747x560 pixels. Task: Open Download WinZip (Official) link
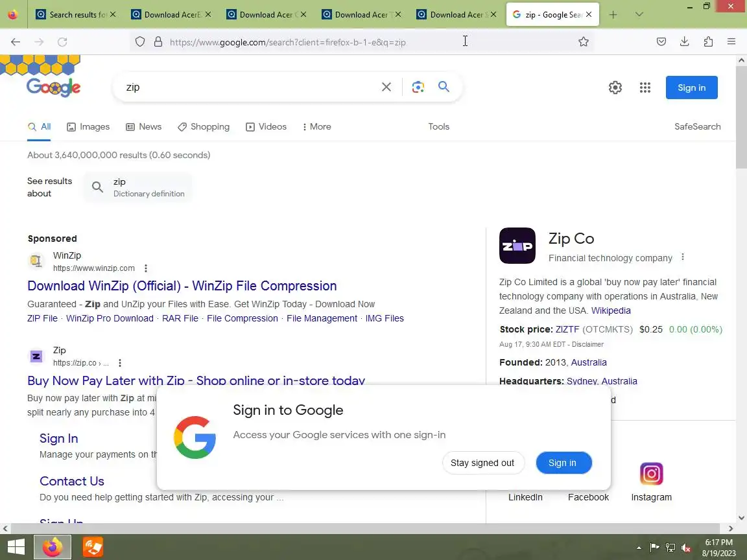[x=182, y=286]
